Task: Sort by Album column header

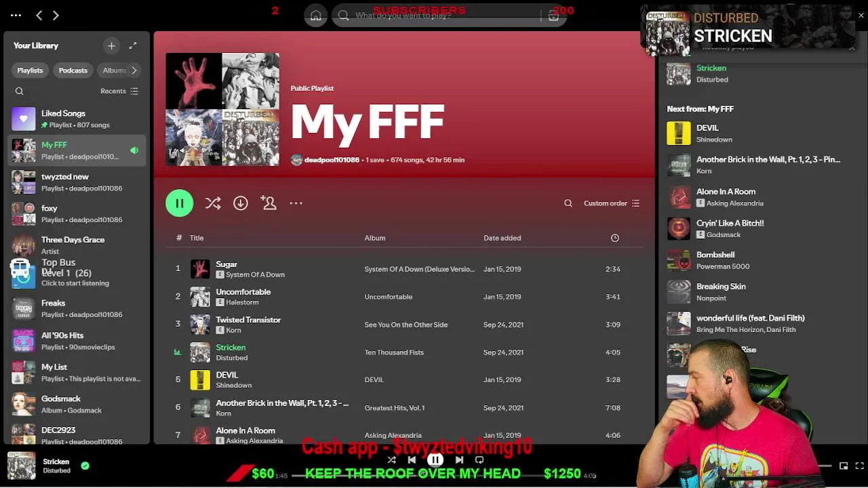Action: tap(375, 238)
